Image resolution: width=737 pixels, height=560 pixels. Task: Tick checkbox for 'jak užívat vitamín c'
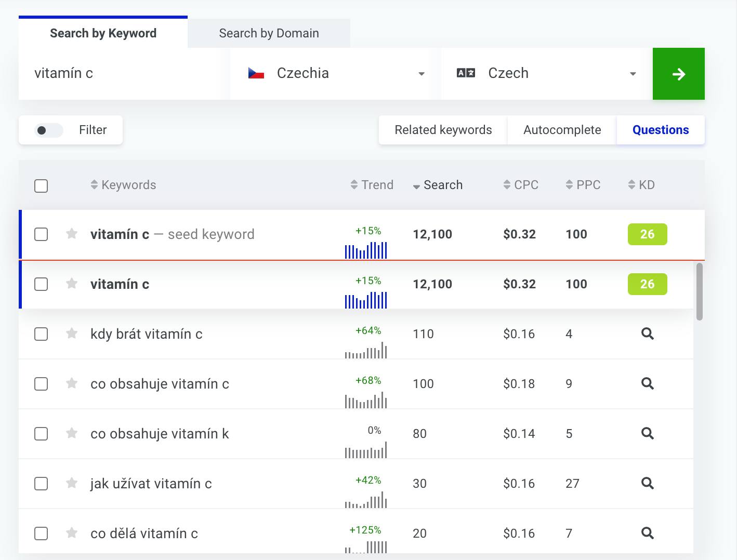(x=41, y=484)
